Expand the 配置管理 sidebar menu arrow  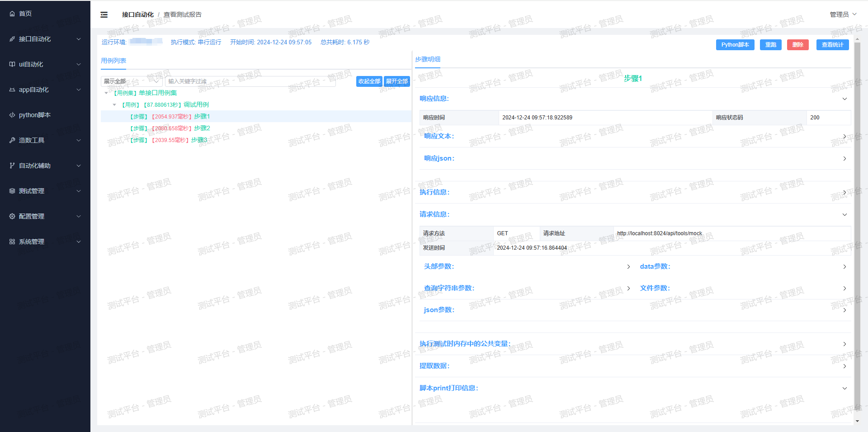pyautogui.click(x=79, y=216)
